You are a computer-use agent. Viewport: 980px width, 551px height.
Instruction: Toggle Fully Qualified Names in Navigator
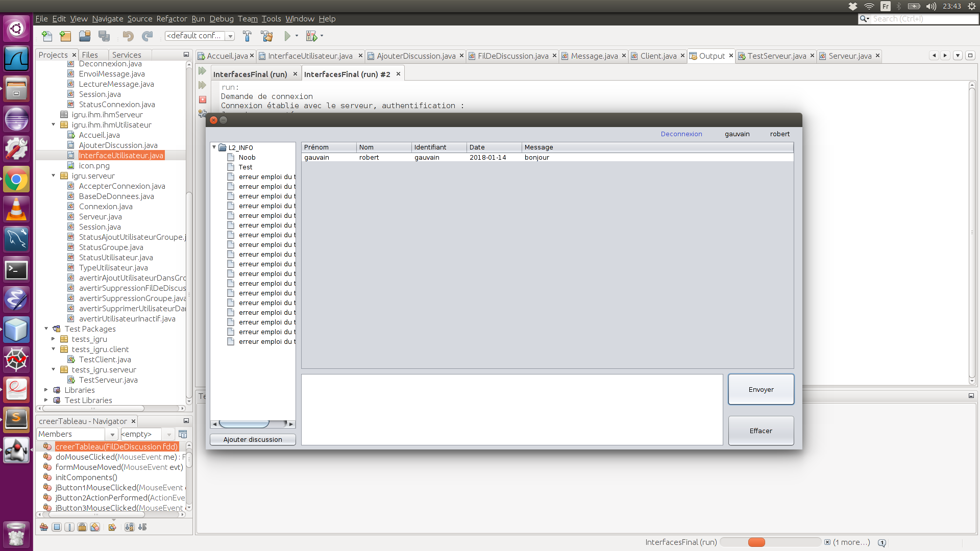[x=112, y=527]
